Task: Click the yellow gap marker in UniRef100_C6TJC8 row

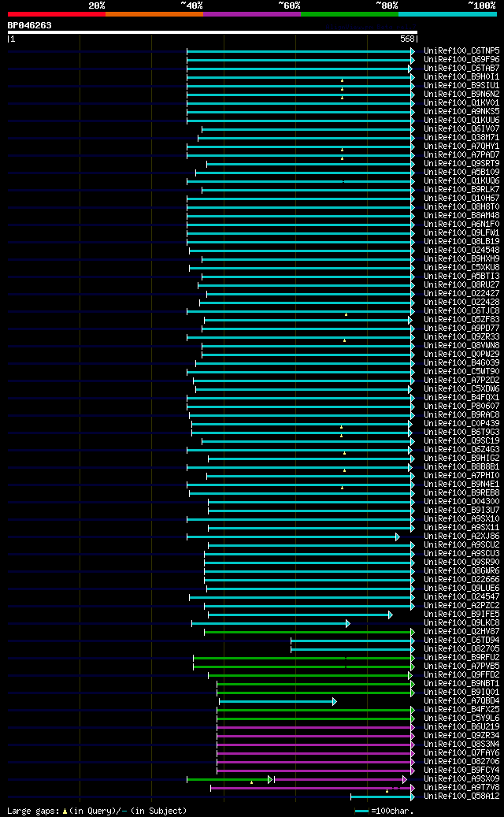Action: click(346, 314)
